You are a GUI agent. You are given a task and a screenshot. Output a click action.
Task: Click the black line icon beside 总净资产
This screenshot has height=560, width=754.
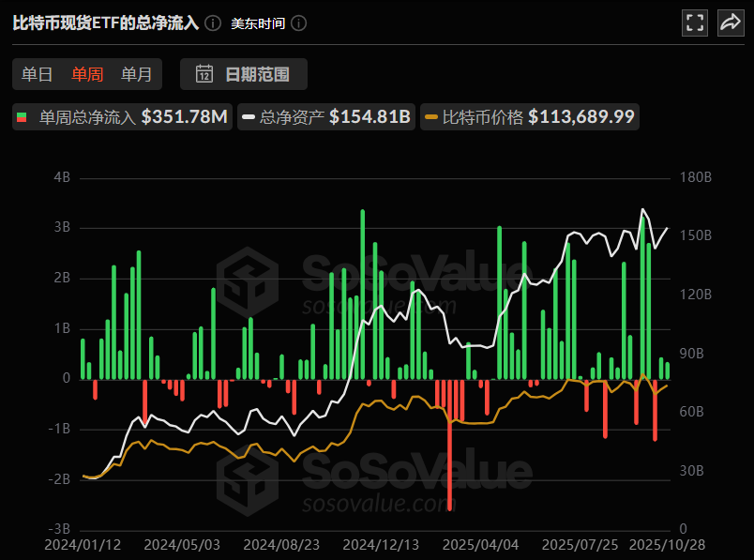pos(248,117)
